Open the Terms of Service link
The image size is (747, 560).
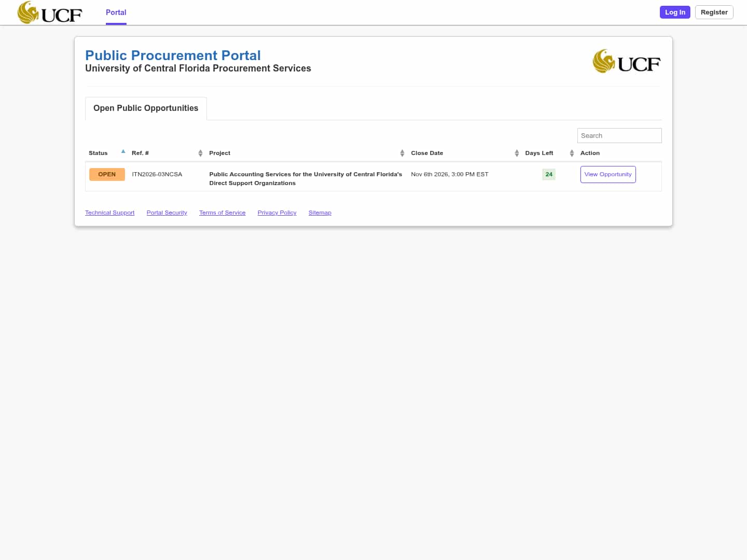[x=222, y=213]
